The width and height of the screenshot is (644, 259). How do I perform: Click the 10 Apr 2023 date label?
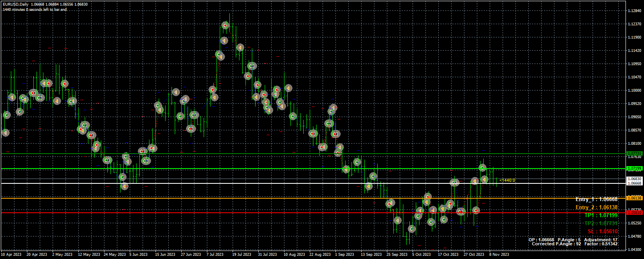point(11,255)
